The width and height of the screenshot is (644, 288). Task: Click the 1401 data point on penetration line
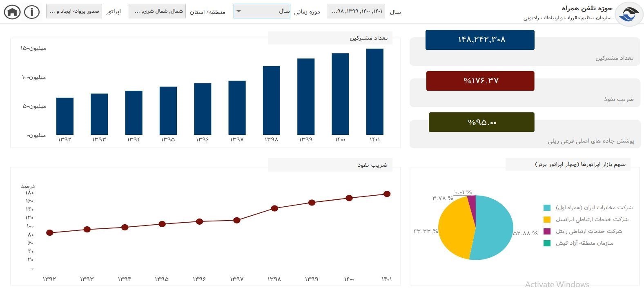387,194
